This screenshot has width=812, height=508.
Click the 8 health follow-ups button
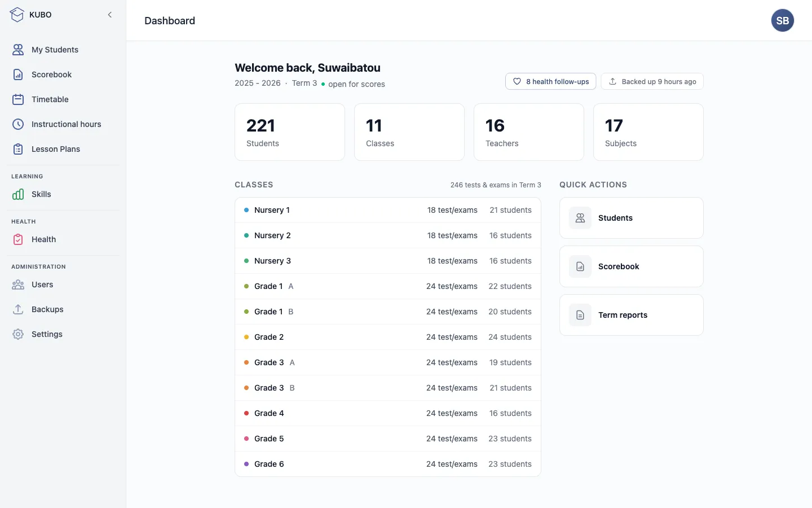pyautogui.click(x=550, y=81)
